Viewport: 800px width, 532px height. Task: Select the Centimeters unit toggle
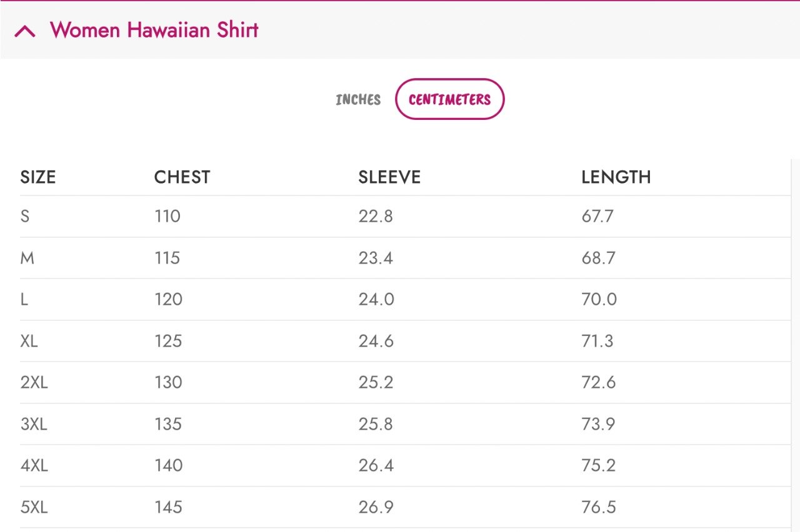point(449,99)
